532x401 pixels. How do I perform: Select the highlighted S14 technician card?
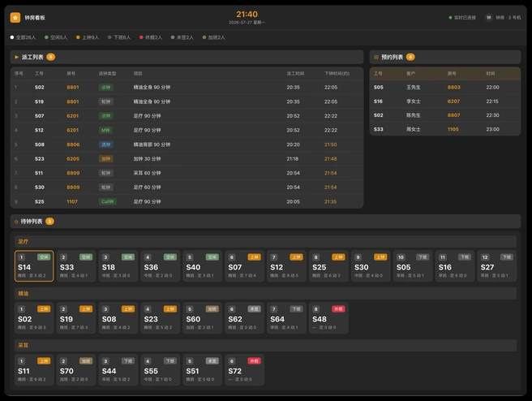[34, 266]
